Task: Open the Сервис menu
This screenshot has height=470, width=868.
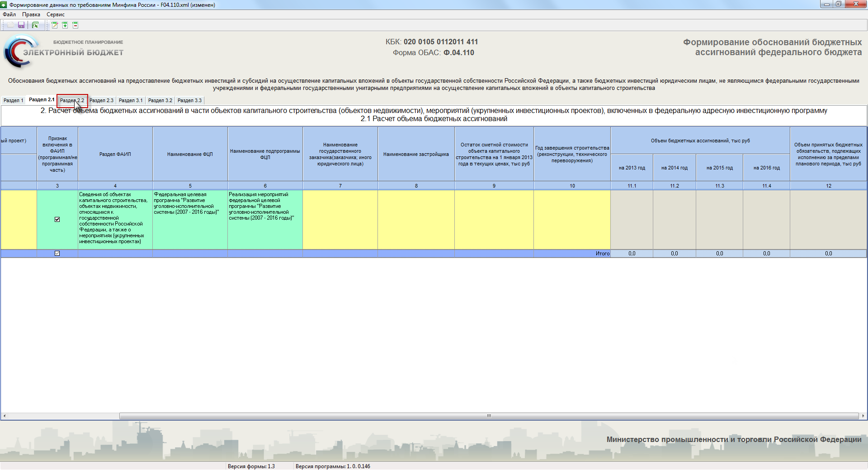Action: (x=56, y=14)
